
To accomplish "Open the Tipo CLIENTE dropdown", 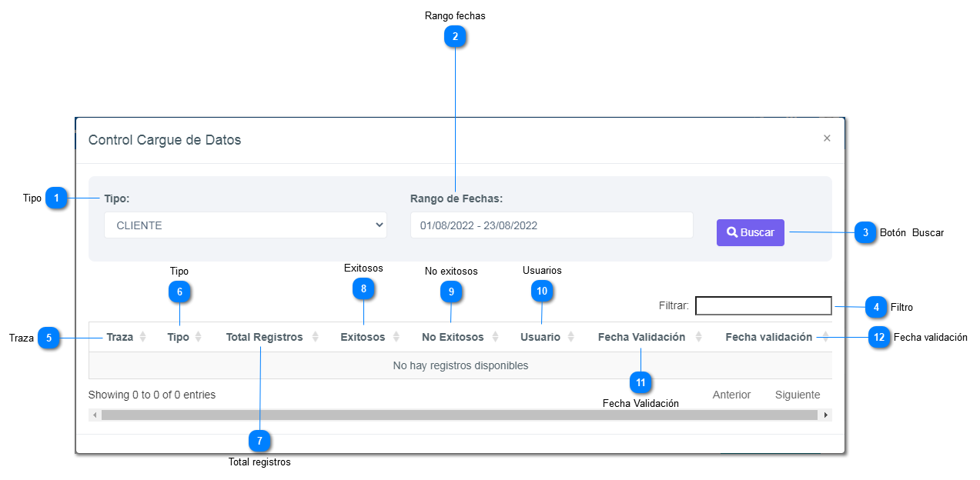I will click(x=246, y=225).
